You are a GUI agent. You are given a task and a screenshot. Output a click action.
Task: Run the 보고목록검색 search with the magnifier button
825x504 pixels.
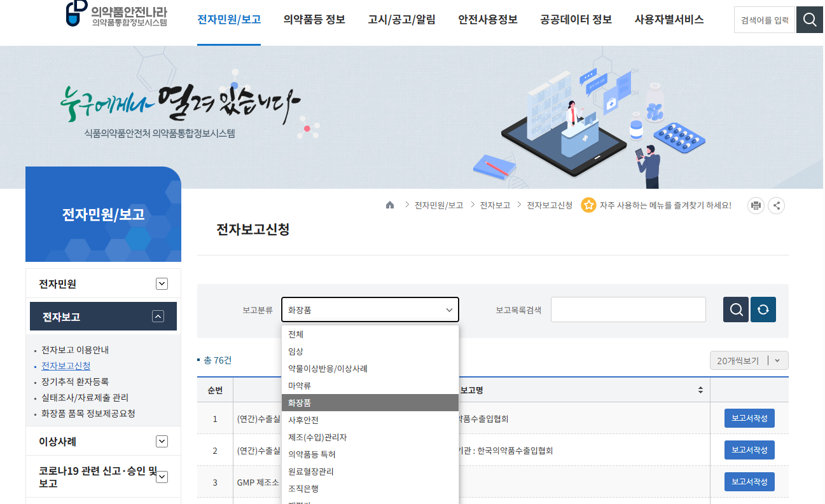tap(735, 310)
